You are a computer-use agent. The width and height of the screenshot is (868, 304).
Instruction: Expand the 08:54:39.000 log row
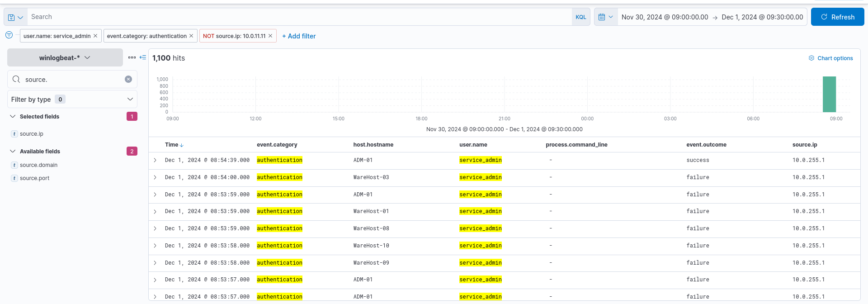(155, 160)
